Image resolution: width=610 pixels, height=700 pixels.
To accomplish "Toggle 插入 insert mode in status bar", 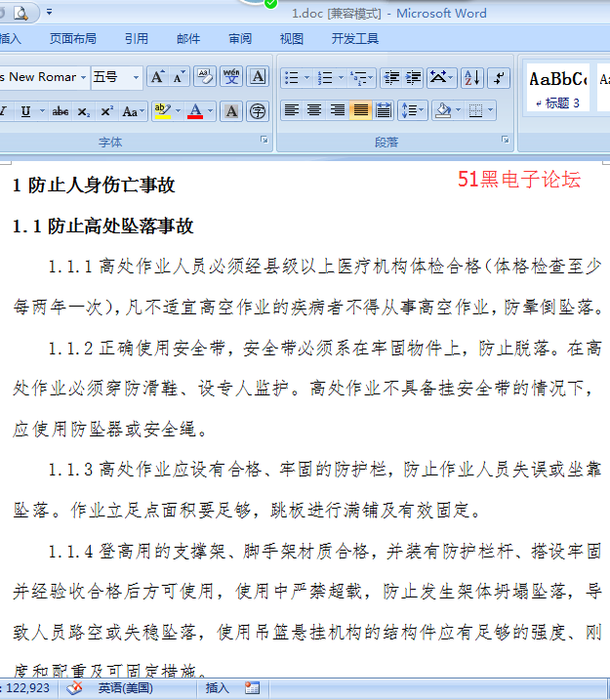I will [217, 688].
